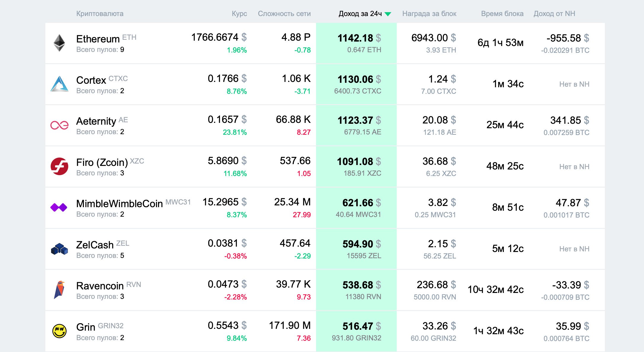The image size is (644, 352).
Task: Click ZelCash row 'Нет в NH' label
Action: pyautogui.click(x=574, y=249)
